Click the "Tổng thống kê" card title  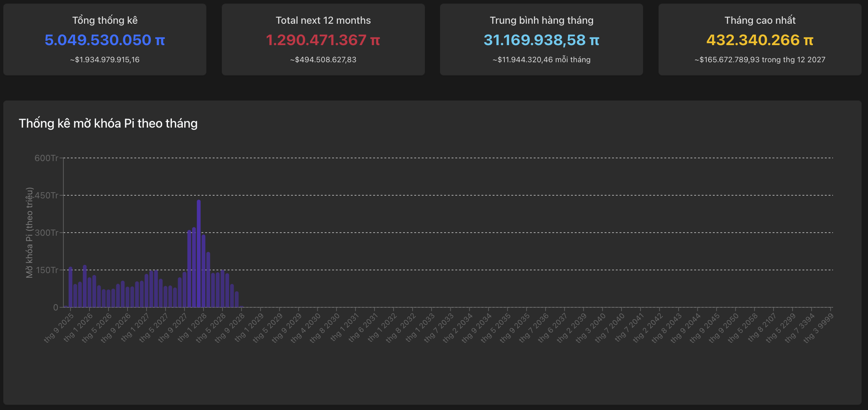click(105, 20)
